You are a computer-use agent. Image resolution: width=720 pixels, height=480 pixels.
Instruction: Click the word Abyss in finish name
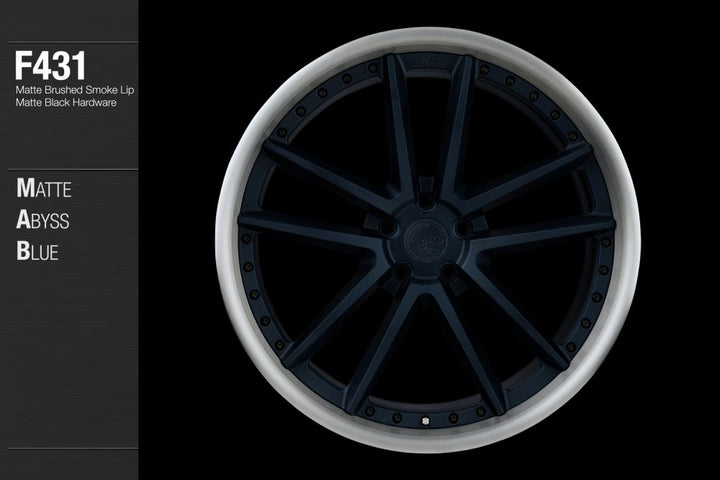click(x=43, y=219)
